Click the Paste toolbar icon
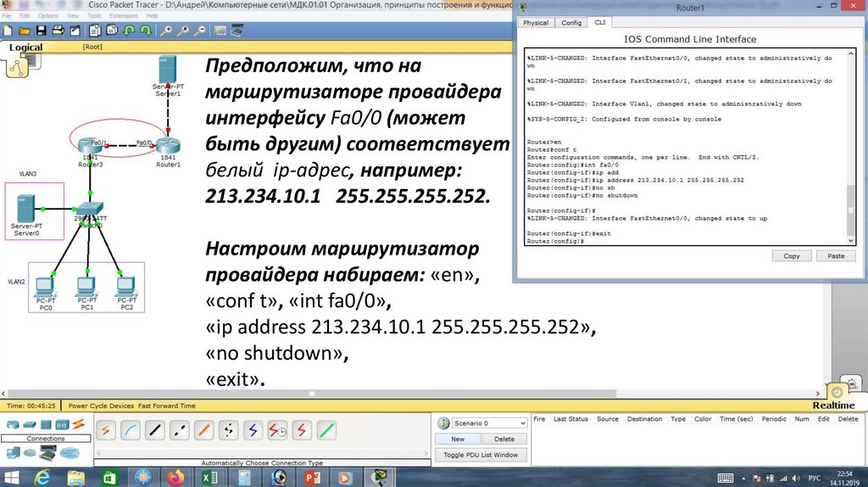This screenshot has width=868, height=487. 112,31
